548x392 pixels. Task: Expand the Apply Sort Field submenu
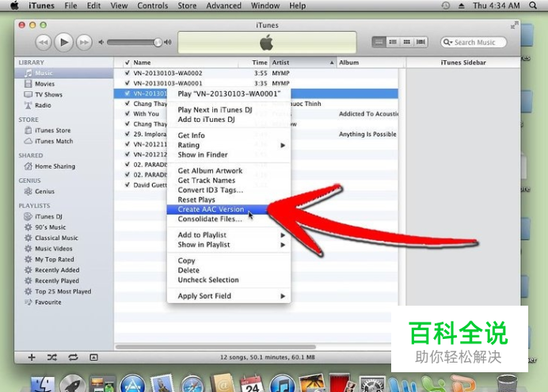pos(229,296)
